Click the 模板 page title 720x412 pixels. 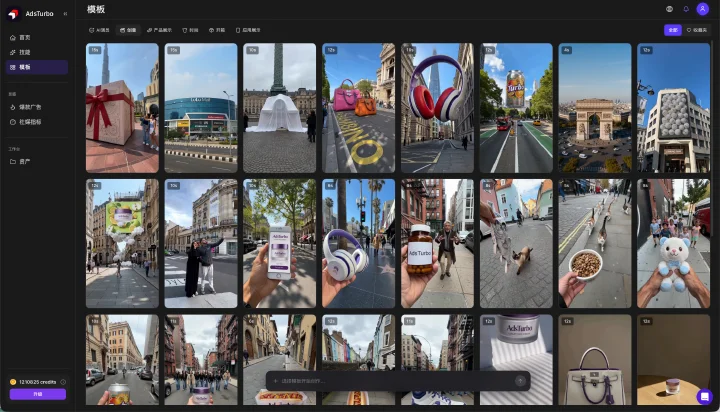pyautogui.click(x=96, y=9)
